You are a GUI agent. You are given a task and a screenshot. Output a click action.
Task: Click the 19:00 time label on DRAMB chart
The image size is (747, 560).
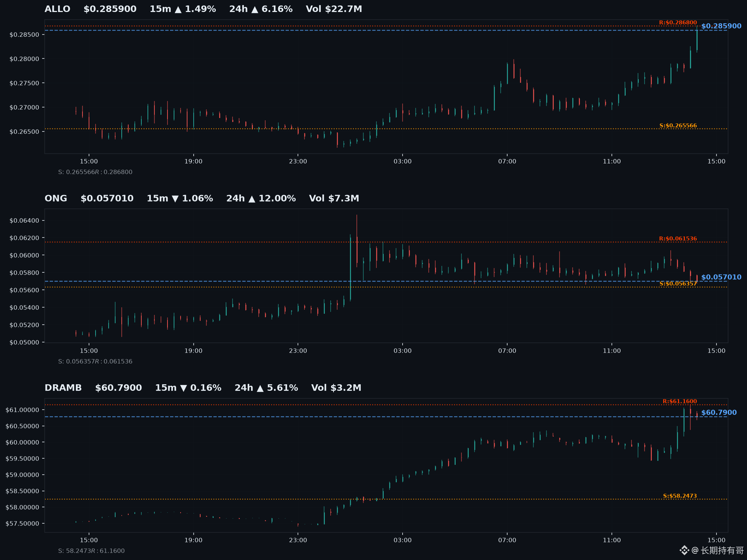coord(193,540)
